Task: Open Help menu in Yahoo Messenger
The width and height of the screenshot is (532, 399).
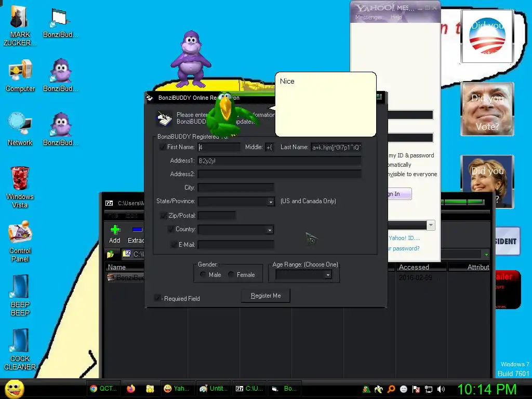Action: tap(396, 17)
